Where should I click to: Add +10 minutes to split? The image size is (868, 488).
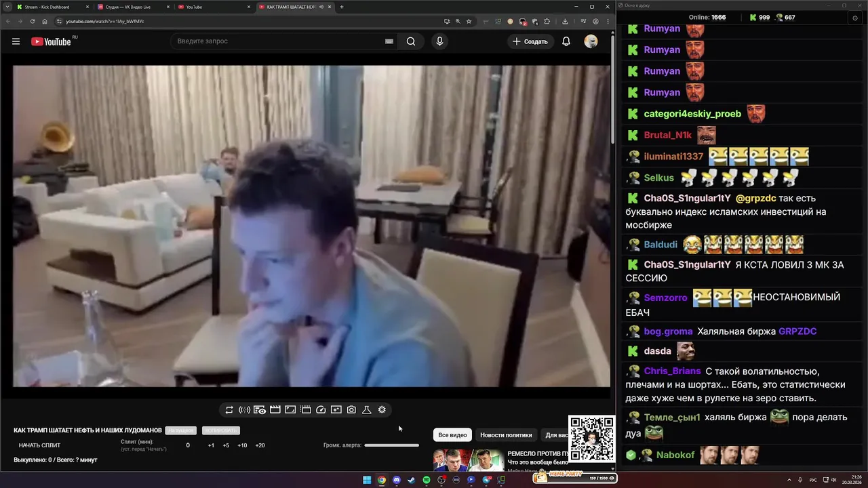pyautogui.click(x=242, y=445)
